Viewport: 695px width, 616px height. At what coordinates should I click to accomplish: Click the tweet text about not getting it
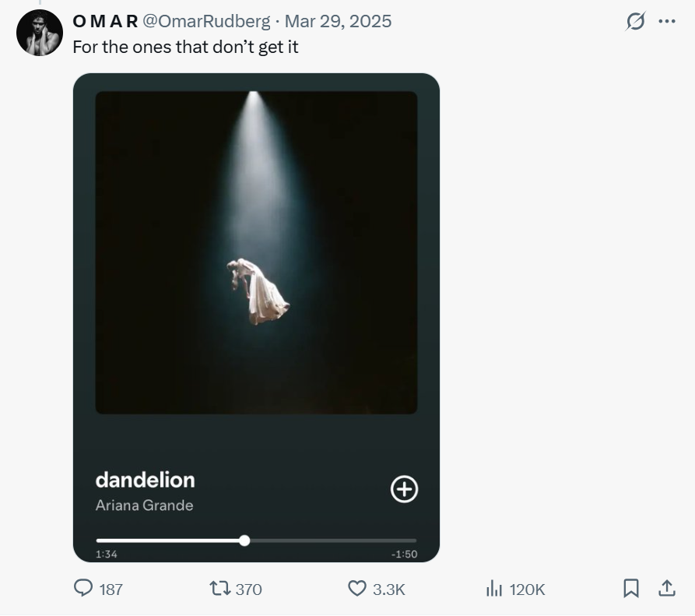pos(185,47)
